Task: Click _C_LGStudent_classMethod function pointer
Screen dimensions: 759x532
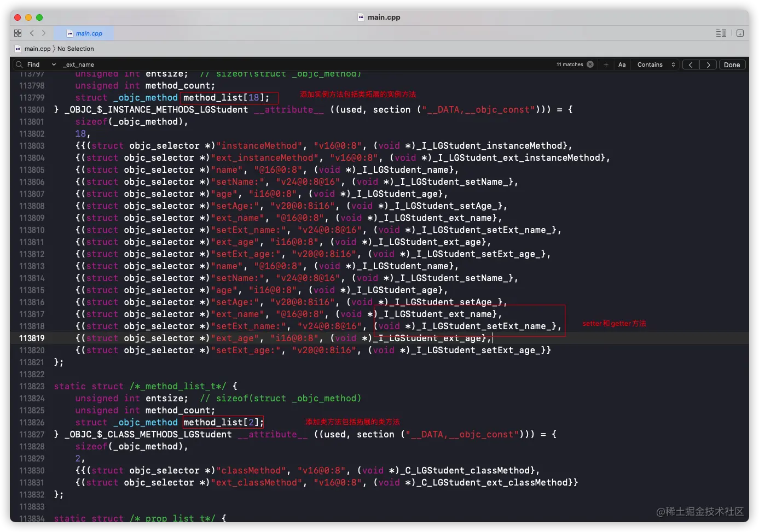Action: pos(465,471)
